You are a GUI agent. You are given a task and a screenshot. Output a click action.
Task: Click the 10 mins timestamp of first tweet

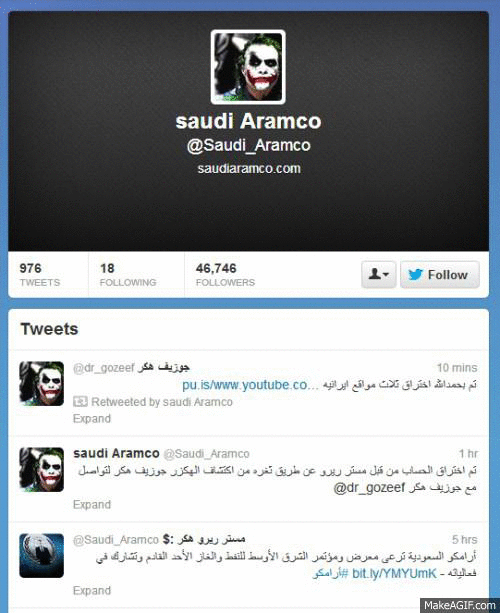pos(457,368)
